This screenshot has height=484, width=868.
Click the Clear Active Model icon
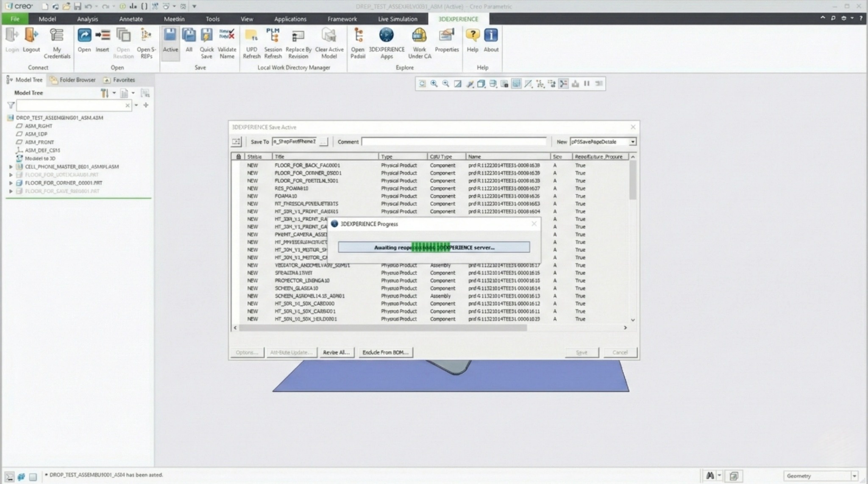click(329, 36)
